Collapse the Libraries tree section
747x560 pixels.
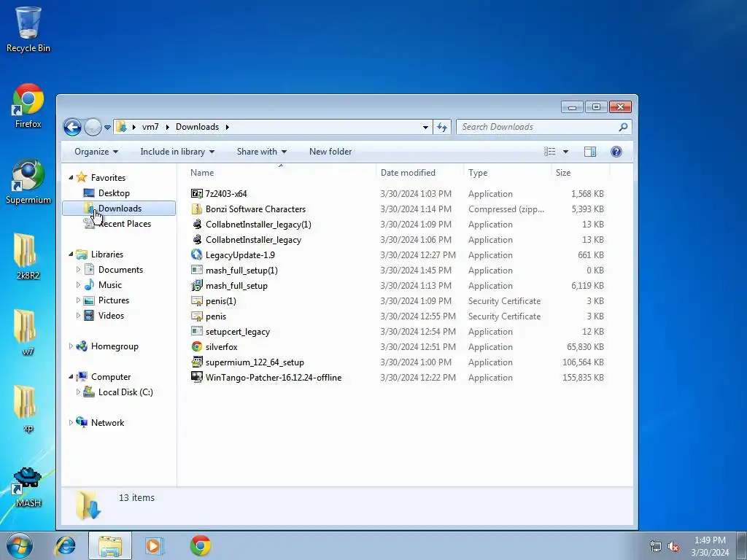pyautogui.click(x=71, y=254)
